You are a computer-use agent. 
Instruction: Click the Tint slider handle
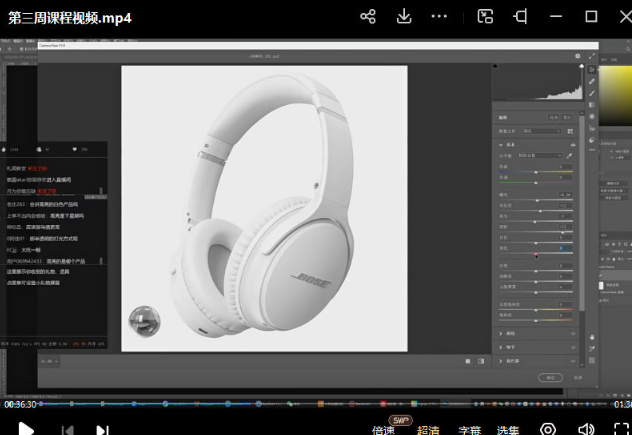[x=536, y=183]
